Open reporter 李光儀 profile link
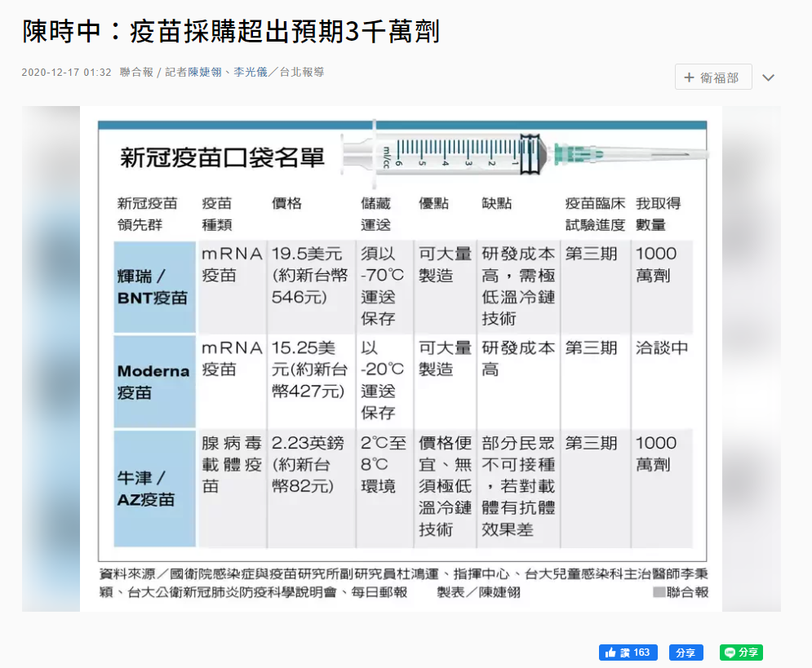 (250, 72)
